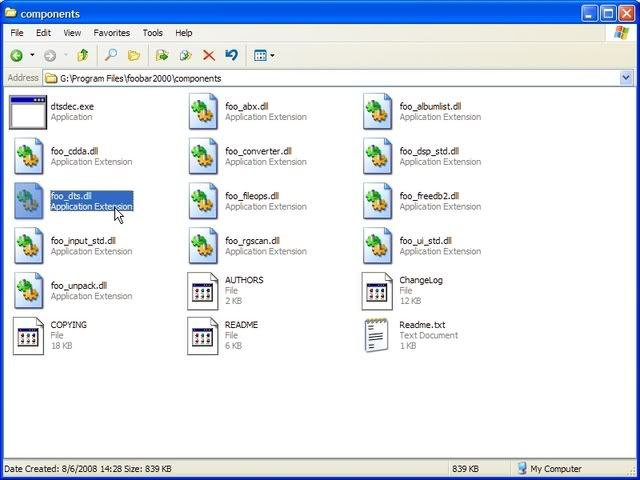Click the red Delete toolbar icon
This screenshot has width=640, height=480.
pos(209,55)
